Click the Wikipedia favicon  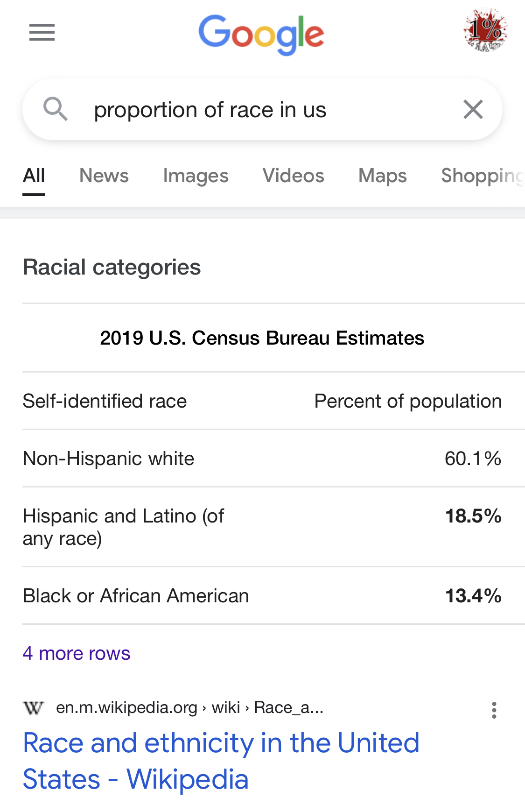(x=33, y=708)
